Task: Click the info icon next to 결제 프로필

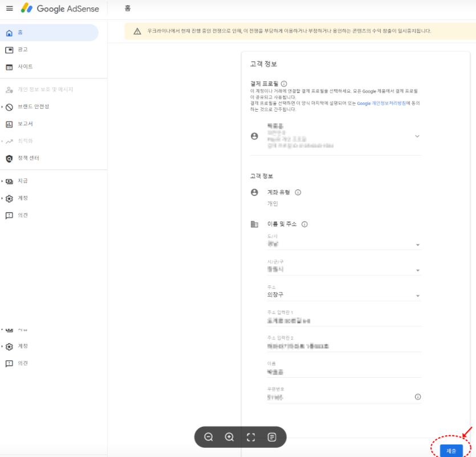Action: (284, 84)
